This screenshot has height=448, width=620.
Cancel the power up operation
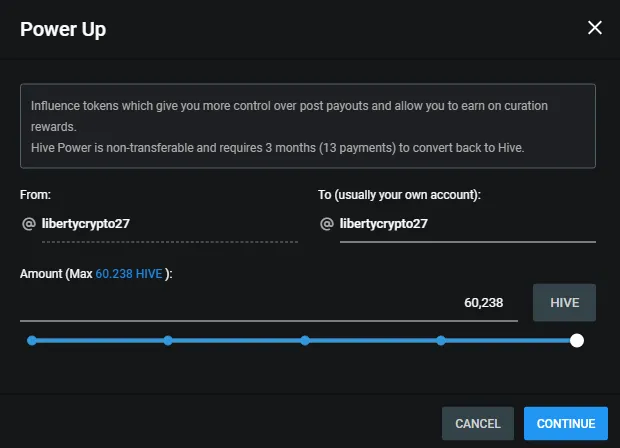click(x=478, y=423)
